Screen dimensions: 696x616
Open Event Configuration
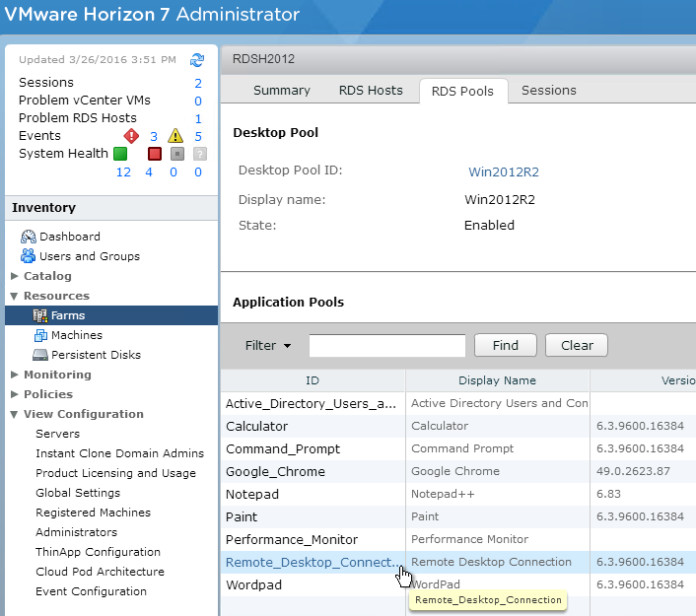91,591
